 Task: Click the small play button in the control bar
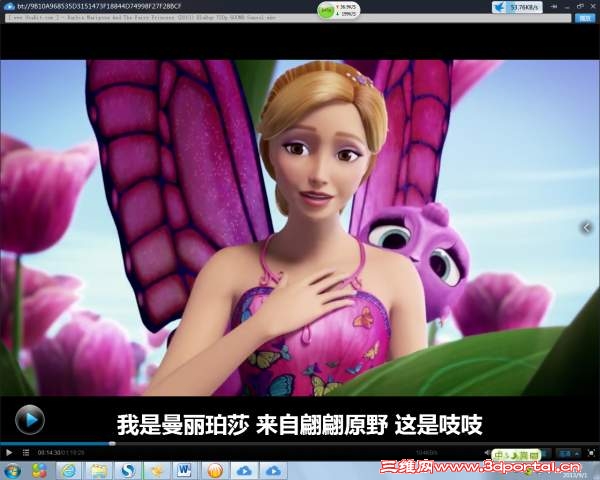[x=9, y=453]
